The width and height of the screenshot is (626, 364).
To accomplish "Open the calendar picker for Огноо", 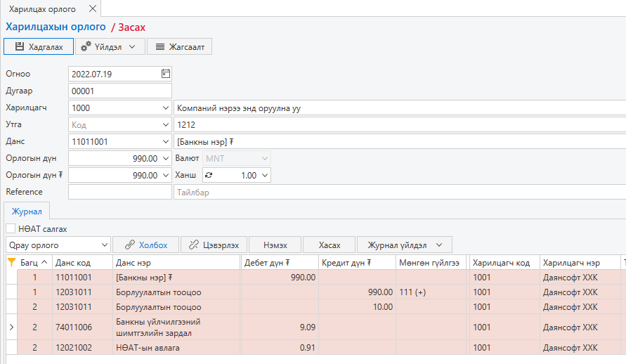I will pyautogui.click(x=166, y=74).
